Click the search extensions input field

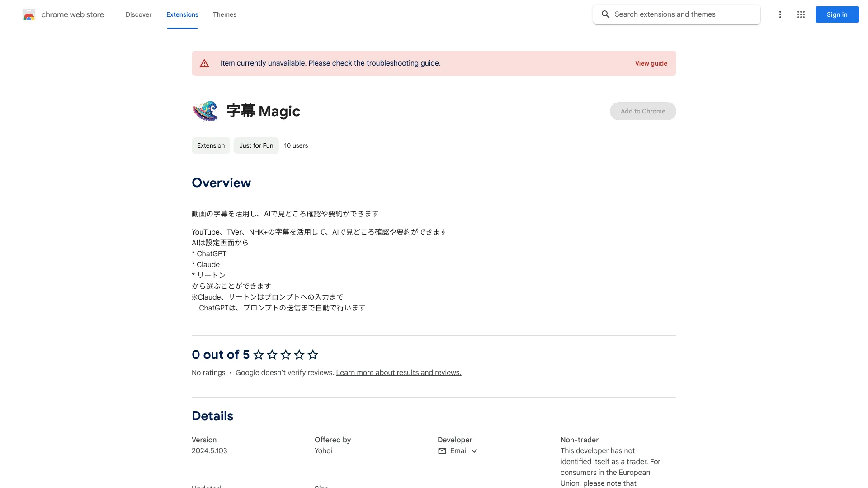pyautogui.click(x=678, y=14)
